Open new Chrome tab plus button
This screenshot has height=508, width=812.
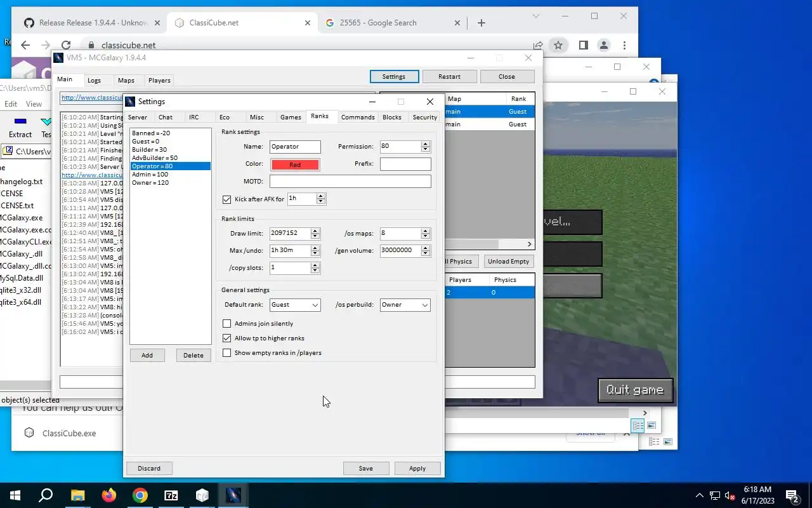(481, 23)
